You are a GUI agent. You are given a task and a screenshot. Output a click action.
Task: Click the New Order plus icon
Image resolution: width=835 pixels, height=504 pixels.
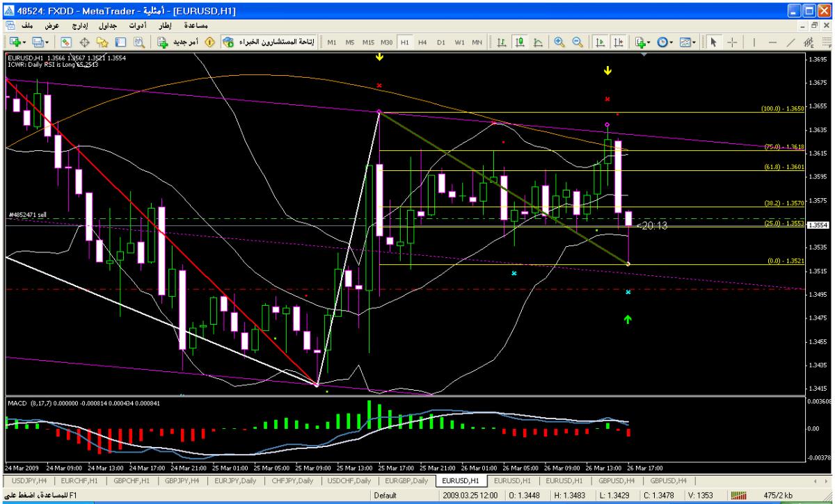click(x=162, y=42)
